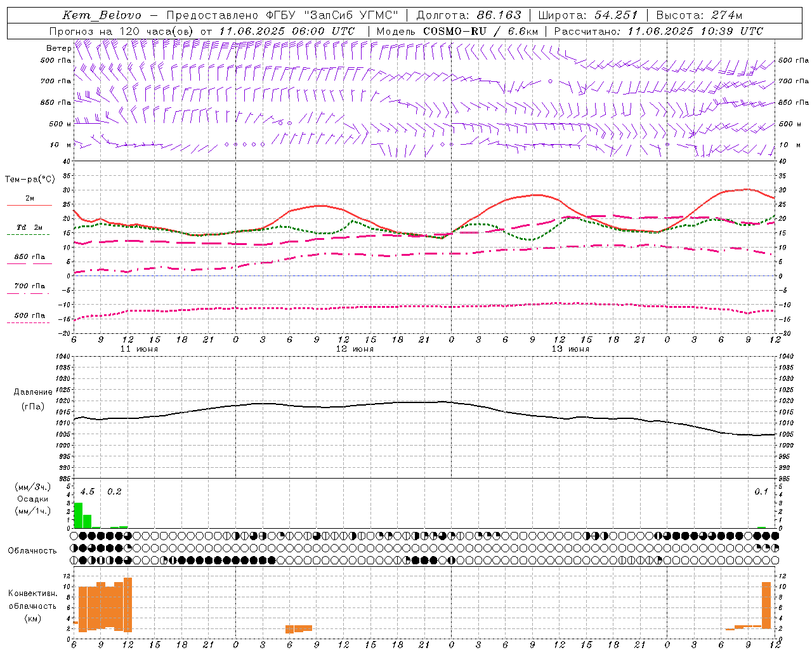This screenshot has height=650, width=812.
Task: Click the dotted line sample under legend 500 гПа
Action: 29,322
